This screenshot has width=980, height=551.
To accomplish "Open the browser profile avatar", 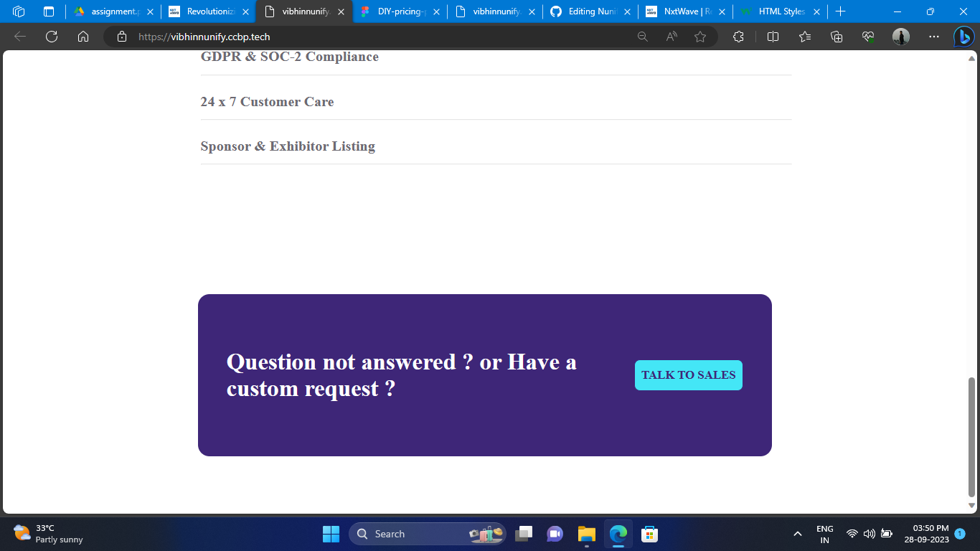I will 900,36.
